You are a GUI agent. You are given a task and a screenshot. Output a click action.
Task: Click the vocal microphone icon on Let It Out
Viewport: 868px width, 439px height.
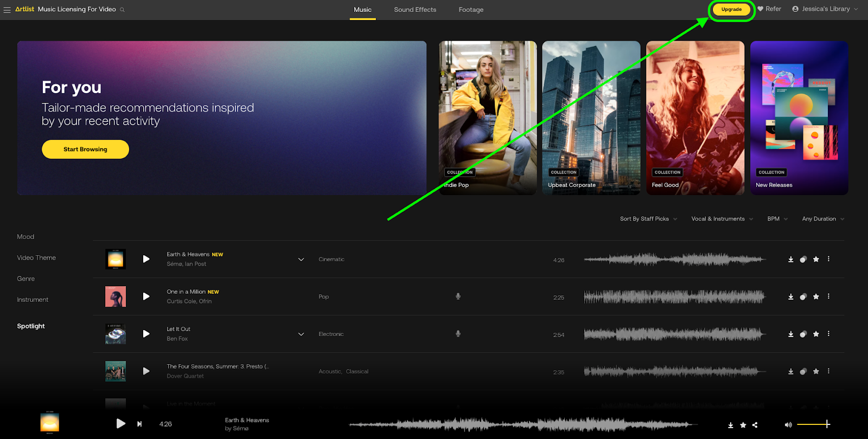(458, 334)
